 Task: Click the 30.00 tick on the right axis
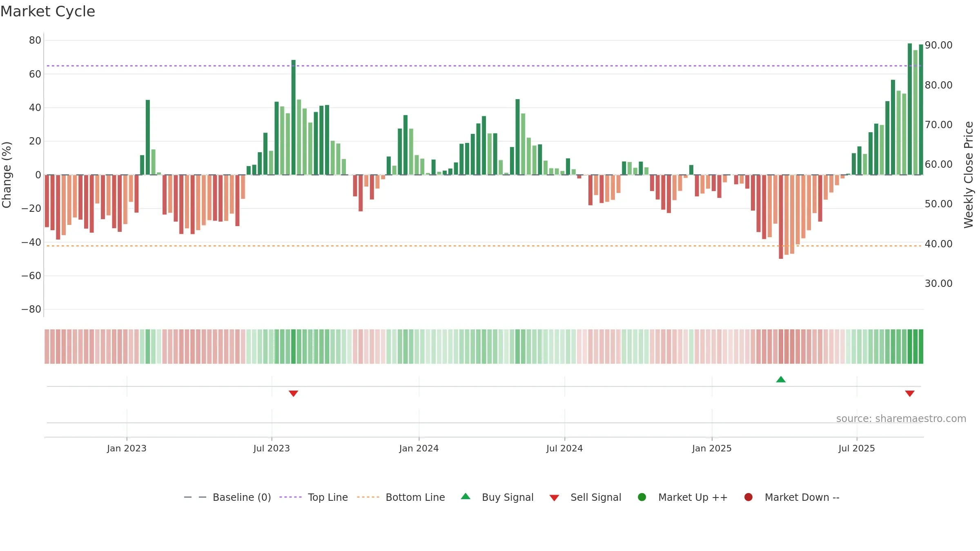click(x=938, y=283)
